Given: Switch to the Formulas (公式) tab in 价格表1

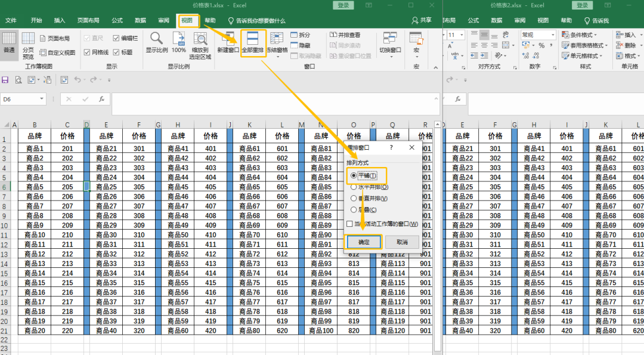Looking at the screenshot, I should 117,20.
